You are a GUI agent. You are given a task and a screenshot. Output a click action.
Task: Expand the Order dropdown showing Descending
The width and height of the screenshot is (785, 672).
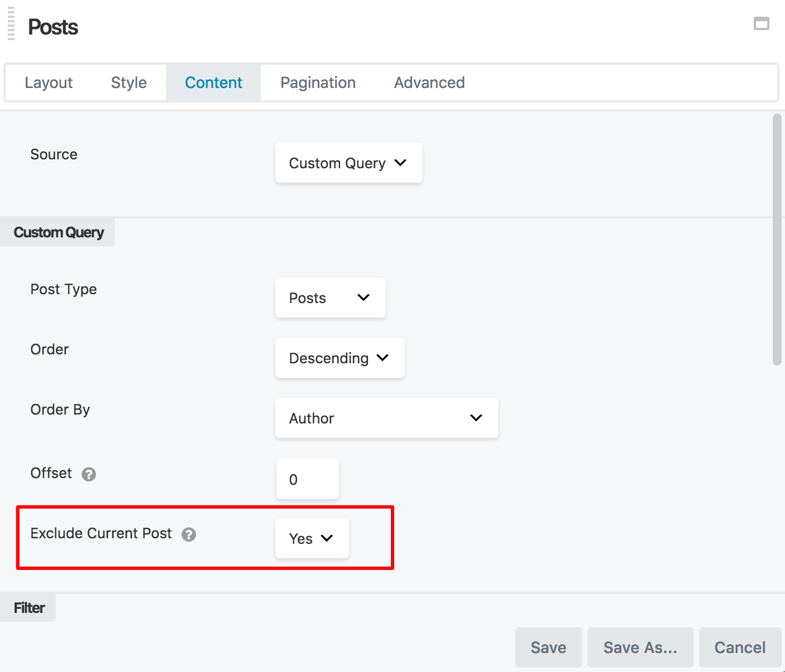[x=340, y=358]
